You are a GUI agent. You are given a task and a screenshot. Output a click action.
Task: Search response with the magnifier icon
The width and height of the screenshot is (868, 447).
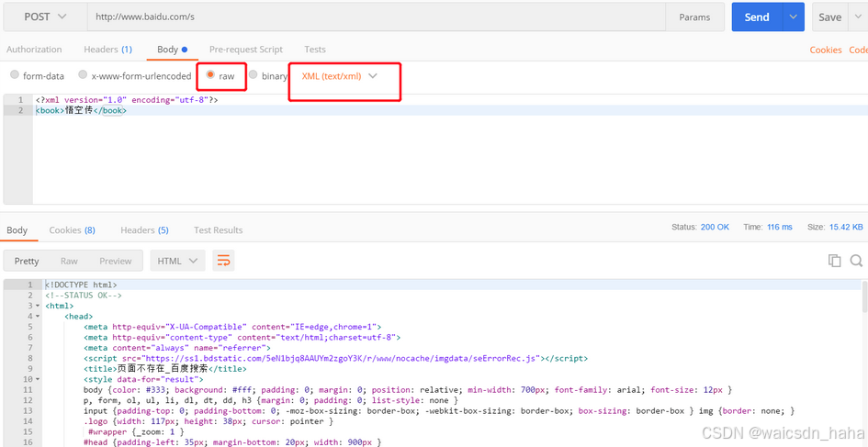tap(856, 261)
